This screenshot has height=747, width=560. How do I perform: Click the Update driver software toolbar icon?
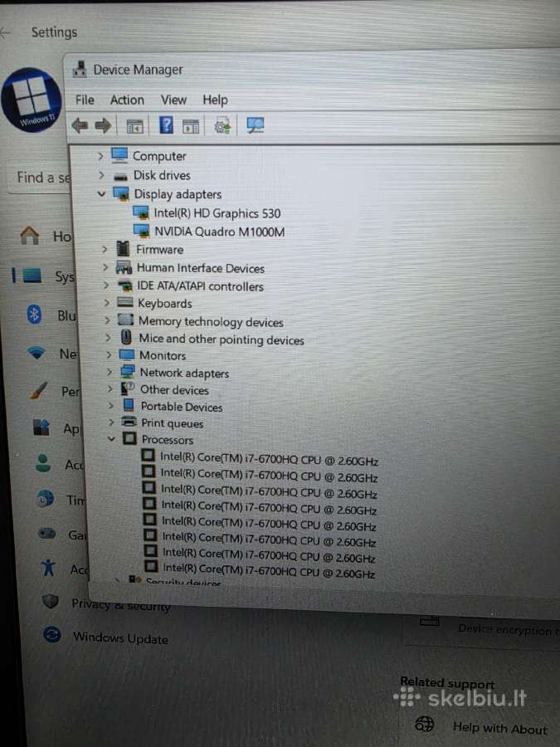[x=222, y=126]
